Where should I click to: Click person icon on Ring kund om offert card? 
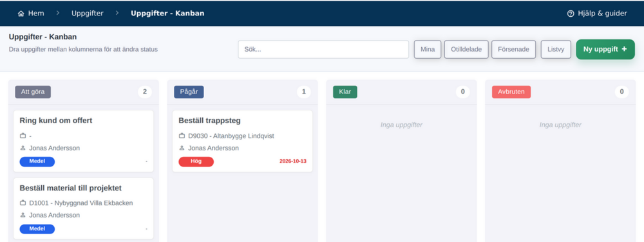23,148
